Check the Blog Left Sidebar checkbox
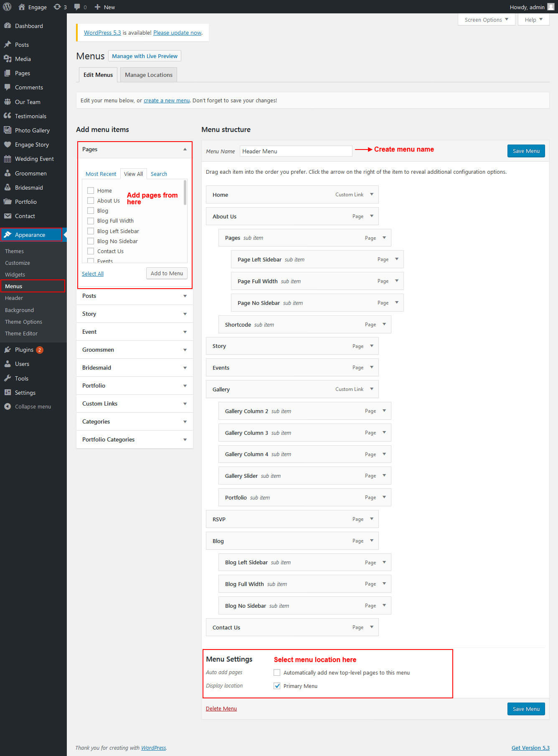 tap(91, 231)
